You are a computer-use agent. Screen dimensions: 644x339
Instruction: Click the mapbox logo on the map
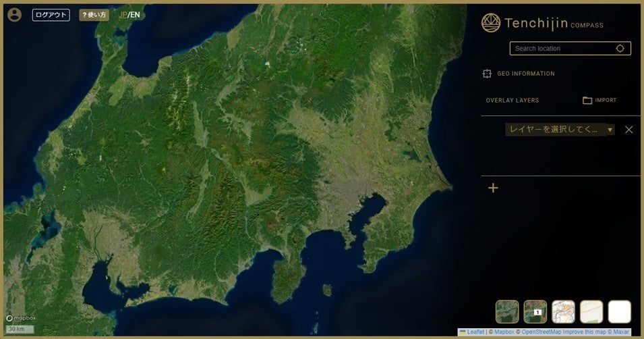click(21, 318)
